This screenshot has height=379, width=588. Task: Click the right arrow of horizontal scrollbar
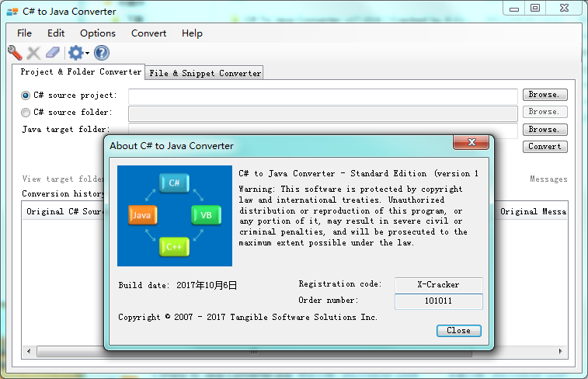pyautogui.click(x=560, y=352)
